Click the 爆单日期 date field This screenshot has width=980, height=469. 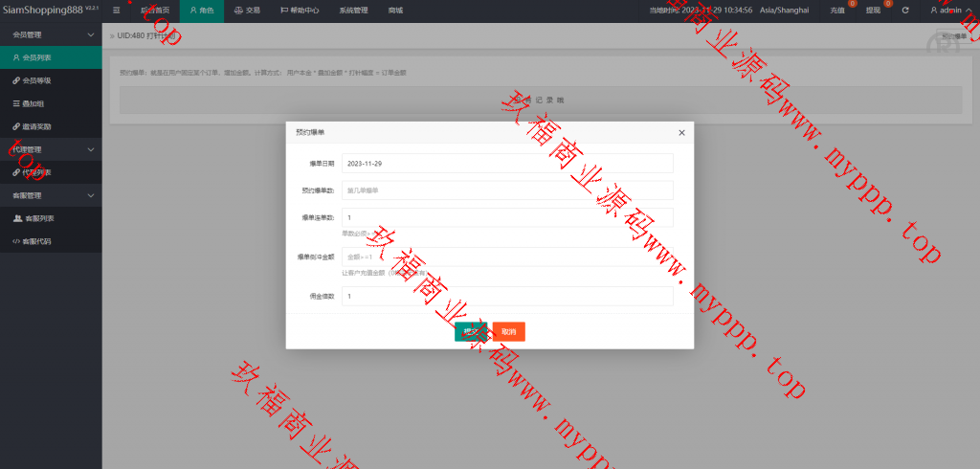point(506,164)
